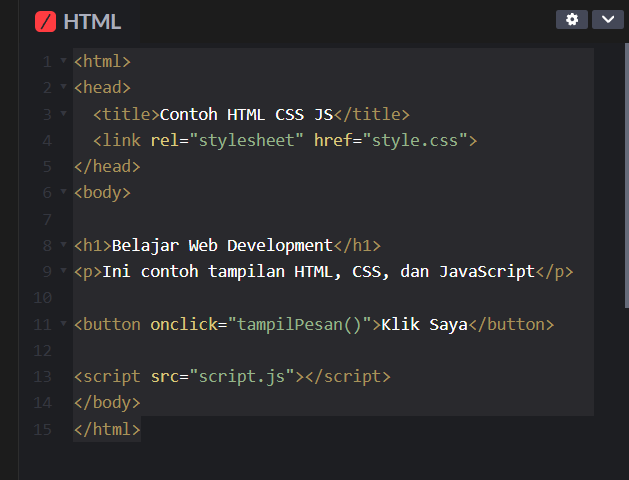Click the empty line 7 in the editor

coord(300,218)
